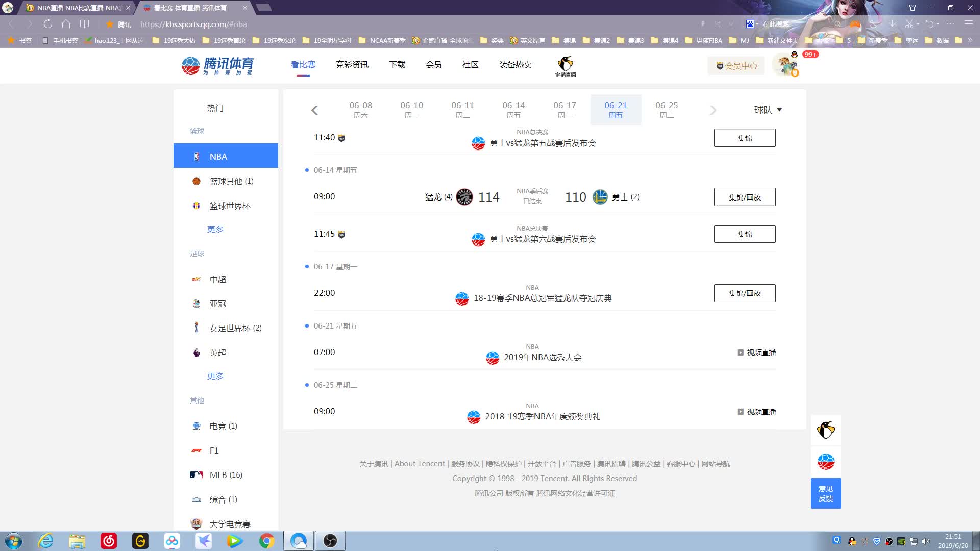Viewport: 980px width, 551px height.
Task: Select the 06-25 date tab
Action: (x=666, y=109)
